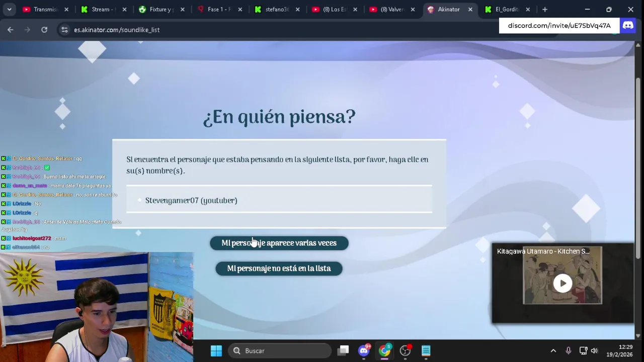Close the Stream tab
Screen dimensions: 644x362
(124, 9)
